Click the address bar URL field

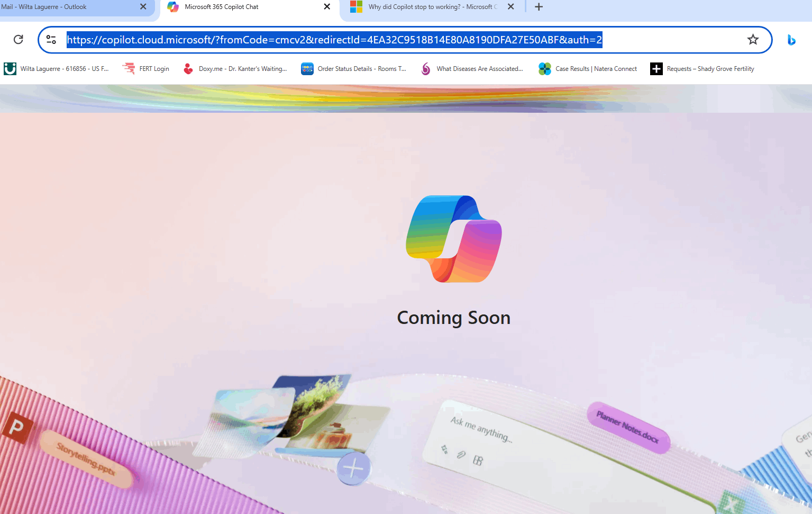point(405,40)
